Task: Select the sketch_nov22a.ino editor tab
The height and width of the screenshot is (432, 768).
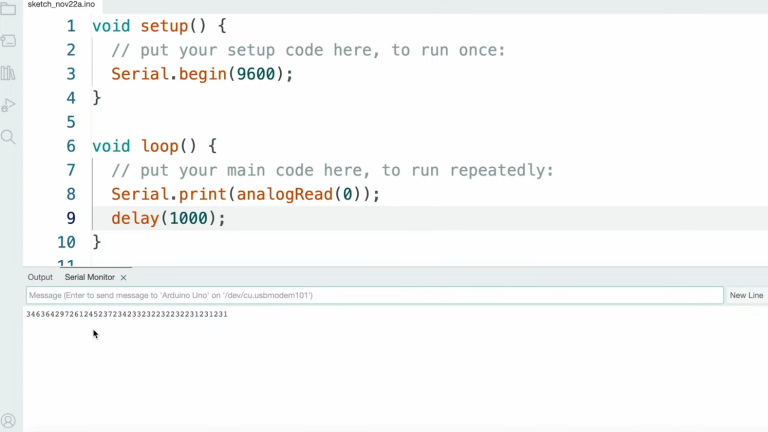Action: click(x=61, y=4)
